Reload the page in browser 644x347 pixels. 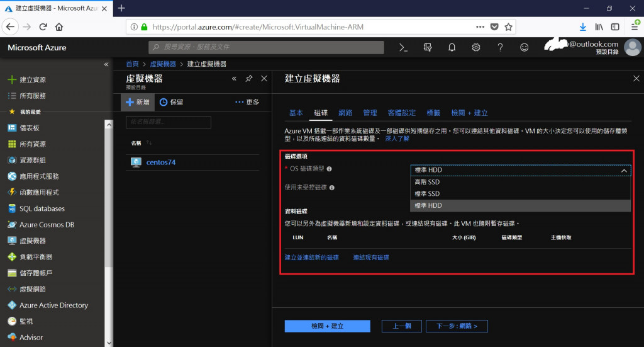click(x=43, y=27)
